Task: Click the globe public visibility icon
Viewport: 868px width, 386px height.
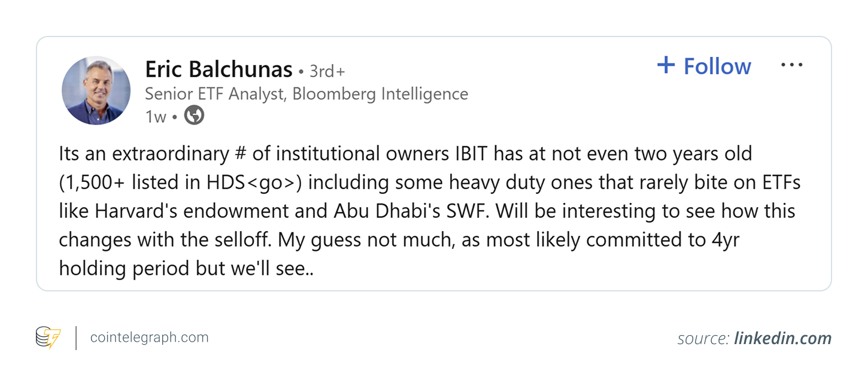Action: coord(194,116)
